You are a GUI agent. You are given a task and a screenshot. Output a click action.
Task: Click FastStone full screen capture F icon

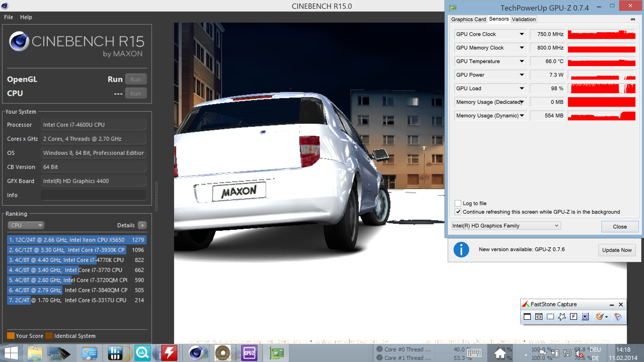pos(574,317)
